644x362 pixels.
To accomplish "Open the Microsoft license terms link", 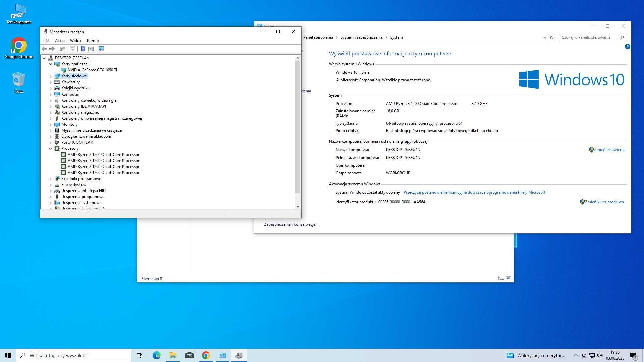I will [474, 192].
